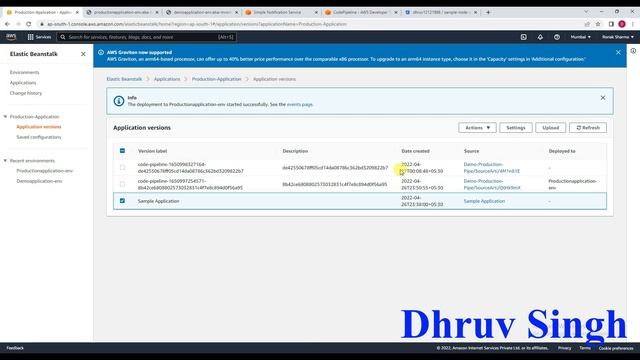Go to Applications breadcrumb
The height and width of the screenshot is (360, 640).
tap(167, 79)
